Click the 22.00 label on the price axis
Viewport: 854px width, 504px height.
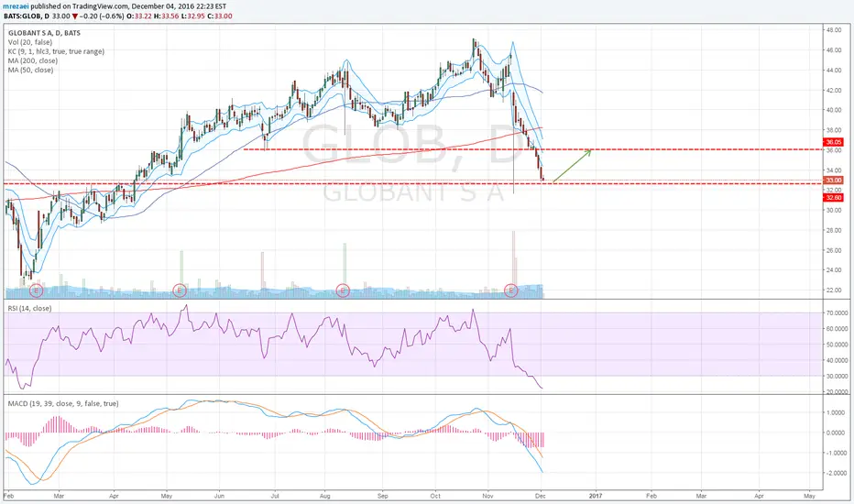[834, 290]
